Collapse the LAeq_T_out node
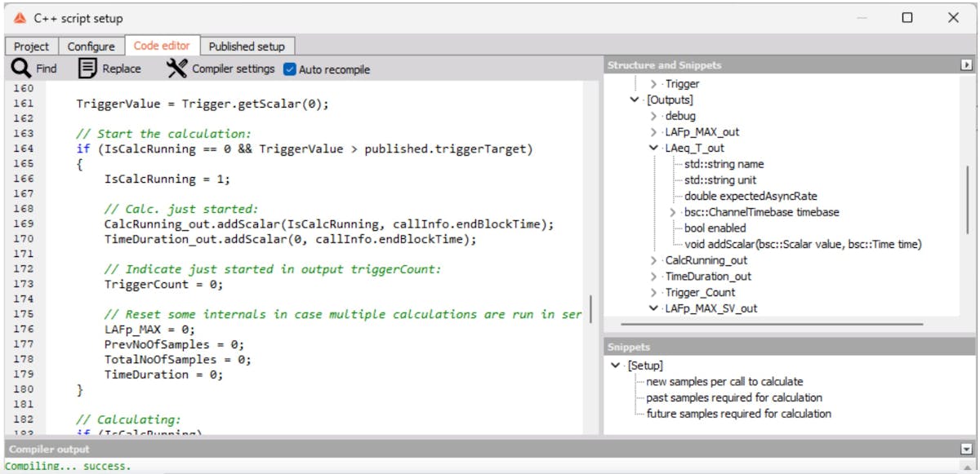Image resolution: width=980 pixels, height=474 pixels. [x=653, y=148]
